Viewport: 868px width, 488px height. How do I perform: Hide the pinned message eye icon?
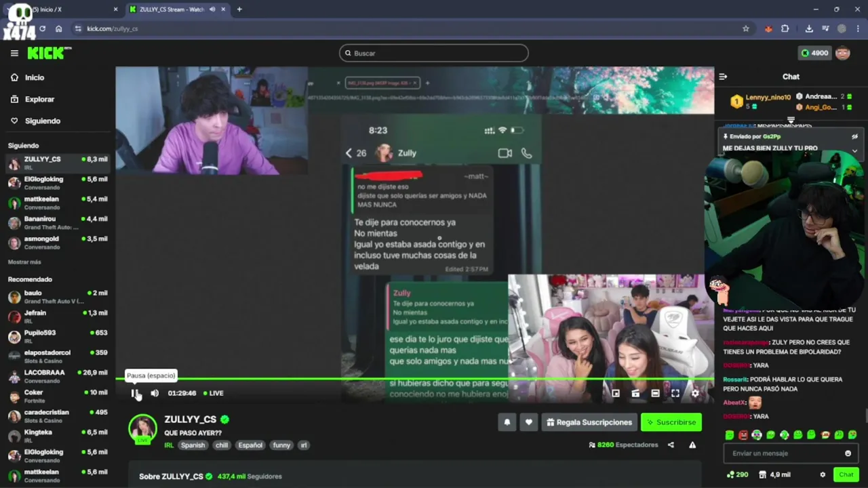click(x=854, y=136)
